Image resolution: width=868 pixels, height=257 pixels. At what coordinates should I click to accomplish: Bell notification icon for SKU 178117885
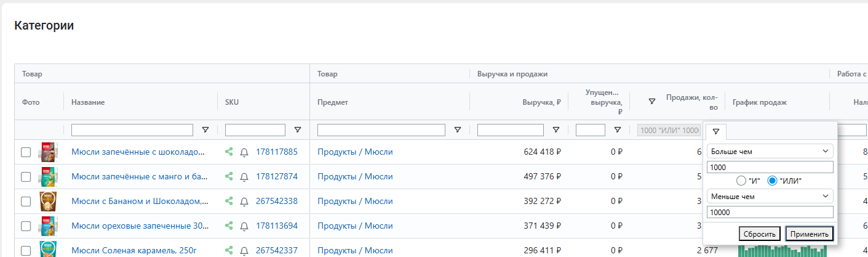(244, 152)
